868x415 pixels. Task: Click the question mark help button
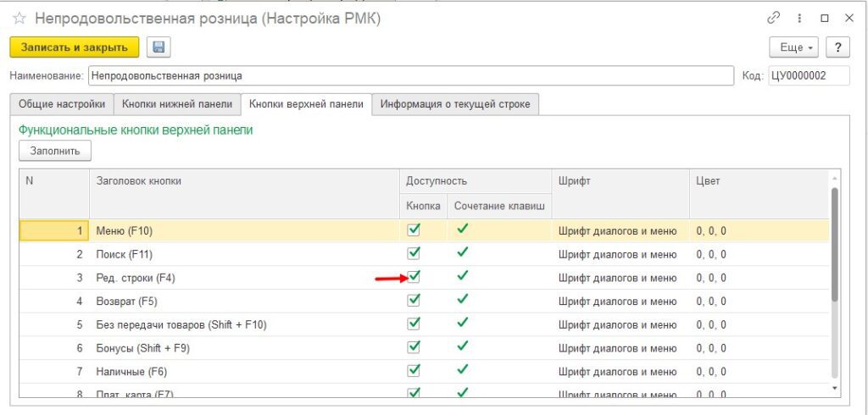point(837,47)
